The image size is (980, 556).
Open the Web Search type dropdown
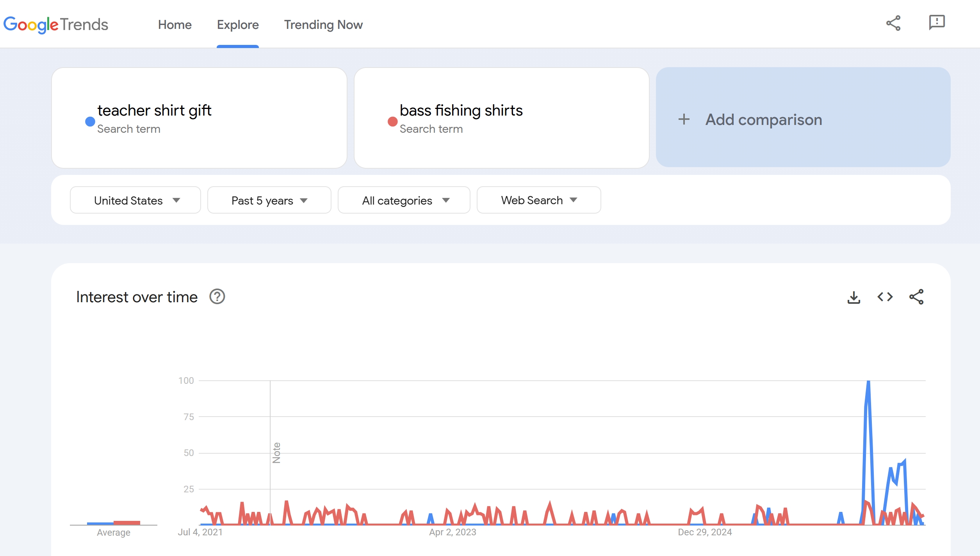(x=539, y=200)
